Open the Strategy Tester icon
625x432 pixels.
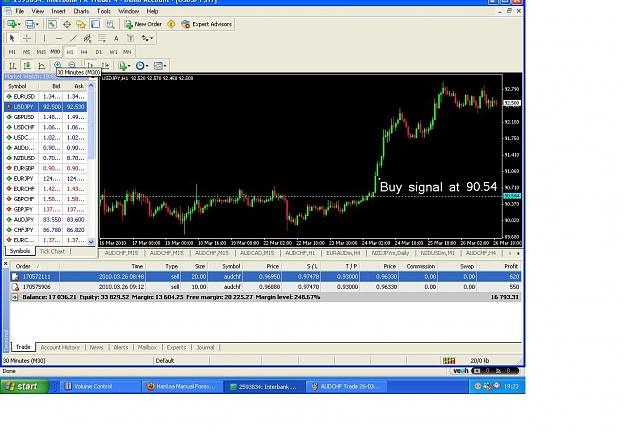pos(110,24)
